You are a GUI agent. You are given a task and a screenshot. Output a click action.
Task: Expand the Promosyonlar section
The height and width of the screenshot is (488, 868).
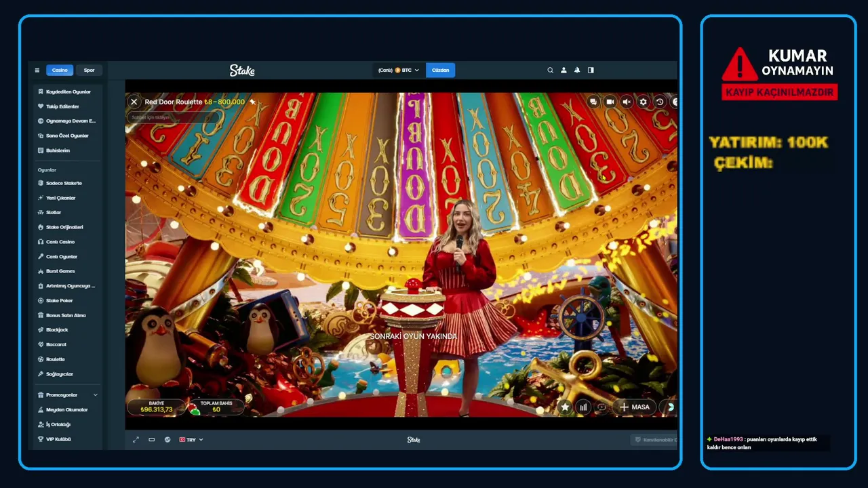[68, 394]
